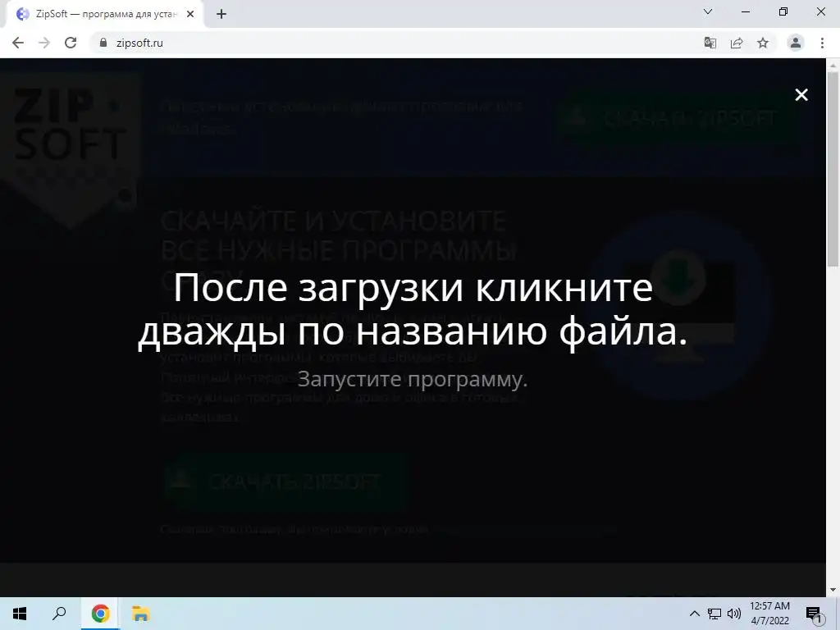Open the Chrome profile avatar
Viewport: 840px width, 630px height.
pyautogui.click(x=796, y=43)
